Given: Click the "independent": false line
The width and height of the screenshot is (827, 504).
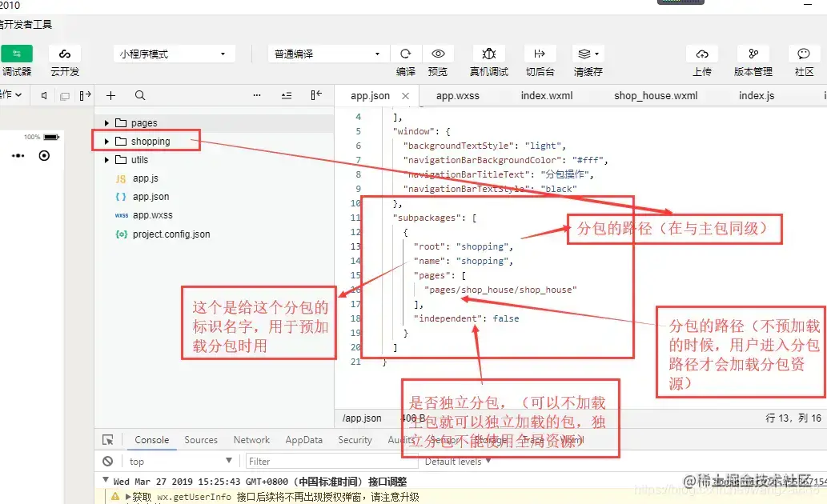Looking at the screenshot, I should pyautogui.click(x=466, y=318).
